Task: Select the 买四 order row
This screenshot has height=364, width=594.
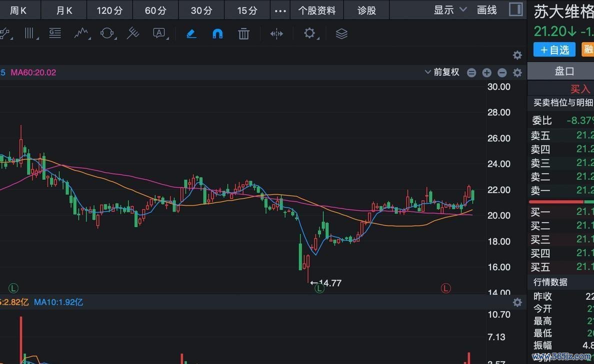Action: pos(562,253)
